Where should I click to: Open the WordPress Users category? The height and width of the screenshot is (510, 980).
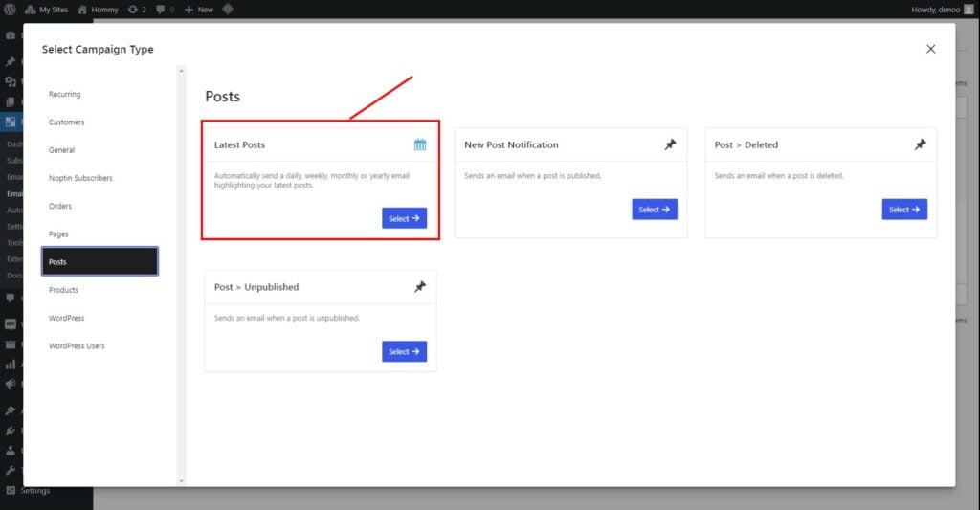(x=77, y=345)
